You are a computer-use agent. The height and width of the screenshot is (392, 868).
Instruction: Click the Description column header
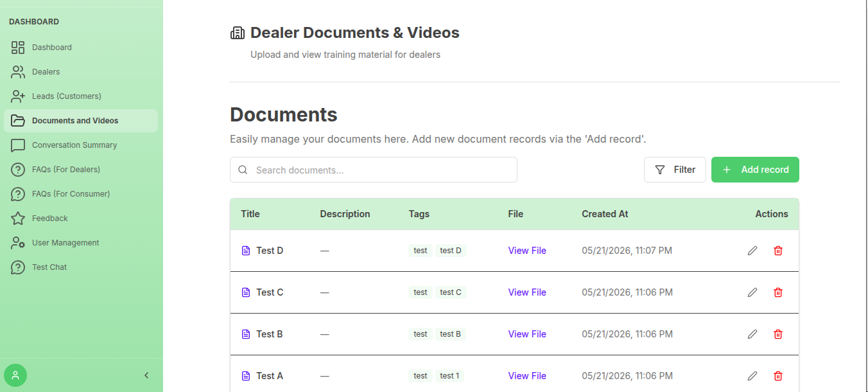tap(345, 214)
